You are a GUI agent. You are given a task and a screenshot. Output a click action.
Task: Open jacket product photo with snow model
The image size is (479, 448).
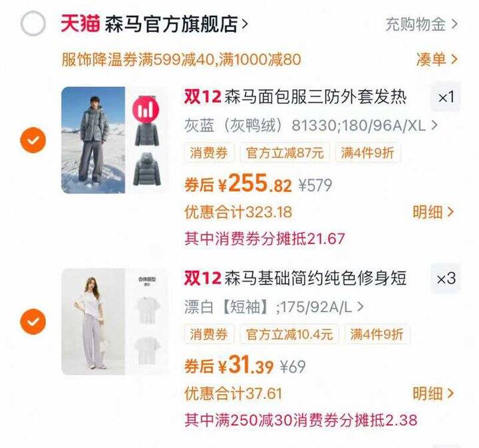click(93, 140)
